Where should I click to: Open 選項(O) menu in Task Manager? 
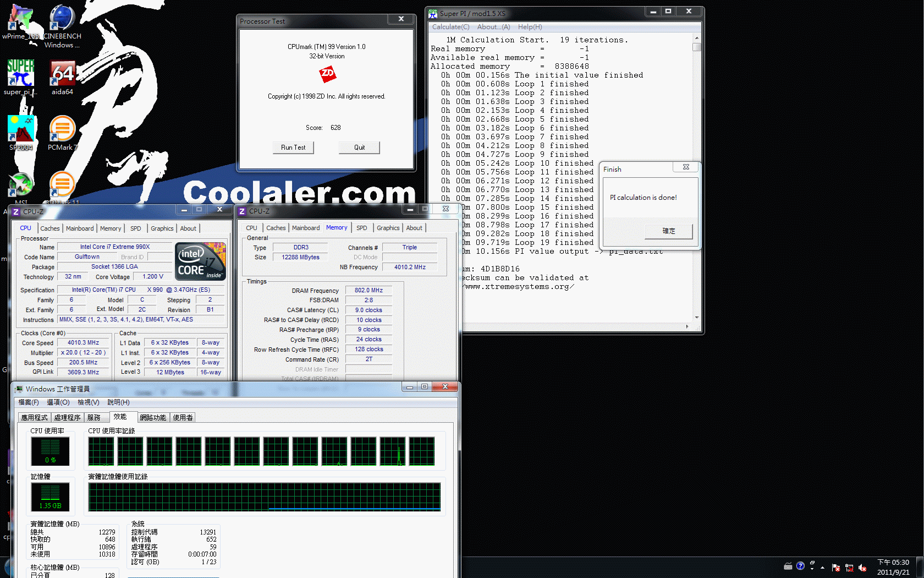(x=58, y=402)
